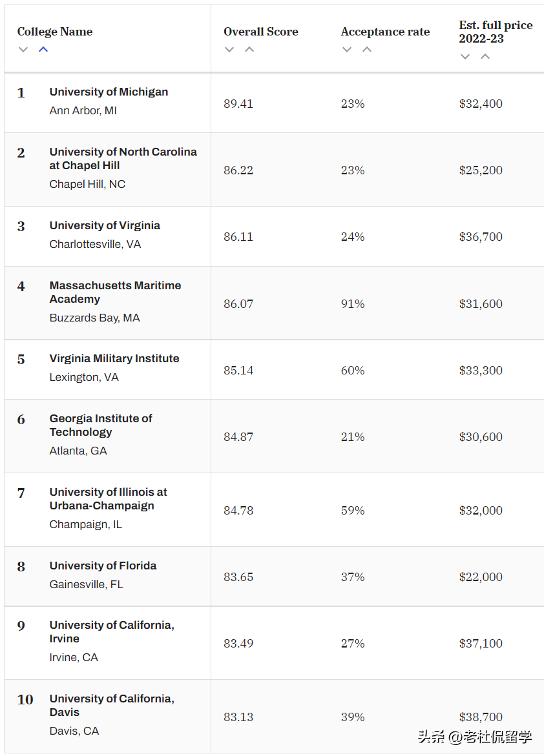Sort College Name descending with down arrow
The height and width of the screenshot is (756, 544).
tap(23, 50)
